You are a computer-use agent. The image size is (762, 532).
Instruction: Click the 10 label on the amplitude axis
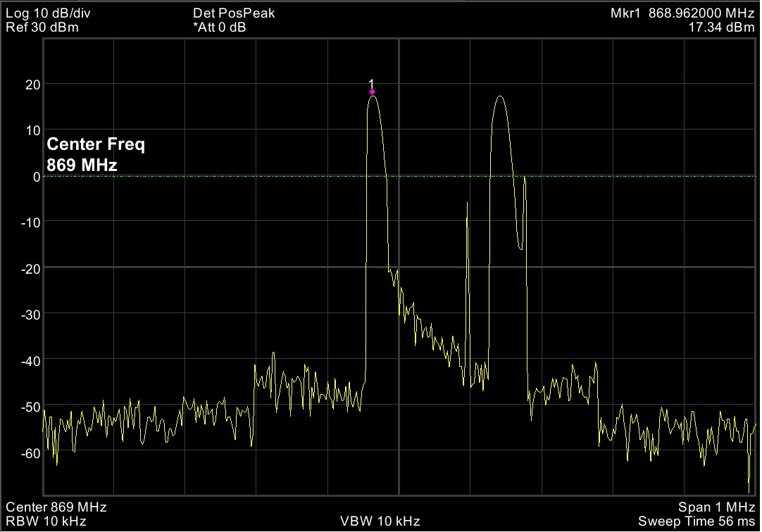(x=32, y=130)
